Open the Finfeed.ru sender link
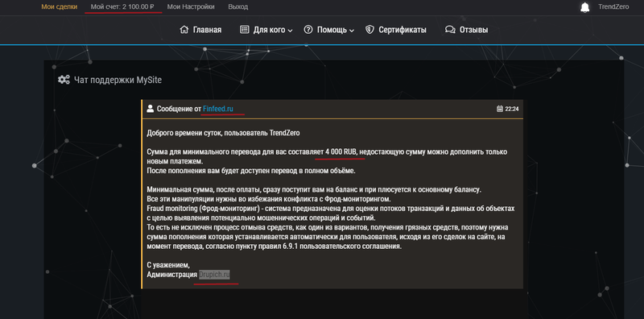 point(218,109)
